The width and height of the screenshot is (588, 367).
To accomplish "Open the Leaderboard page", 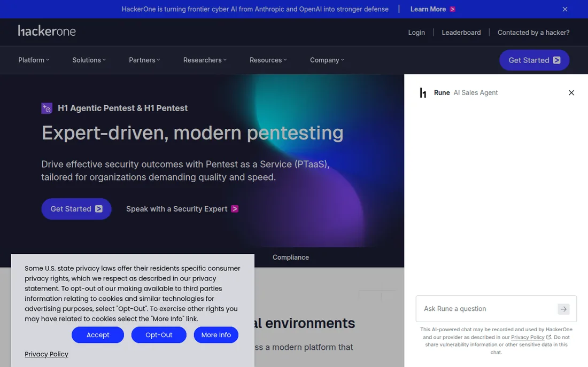I will click(x=461, y=33).
